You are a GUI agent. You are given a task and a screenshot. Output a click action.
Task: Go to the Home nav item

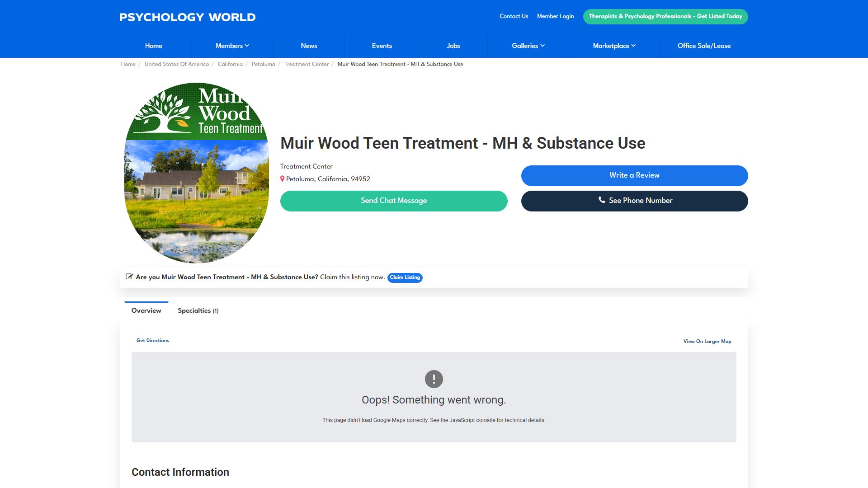tap(154, 46)
